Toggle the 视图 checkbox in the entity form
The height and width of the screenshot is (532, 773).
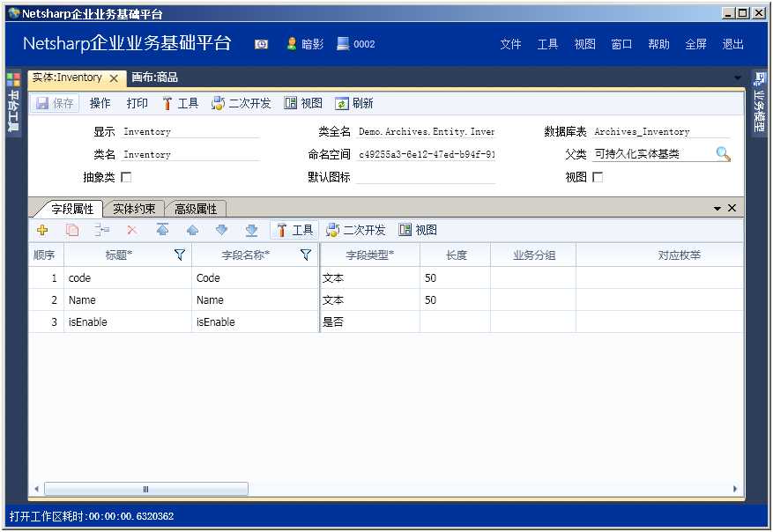coord(598,177)
